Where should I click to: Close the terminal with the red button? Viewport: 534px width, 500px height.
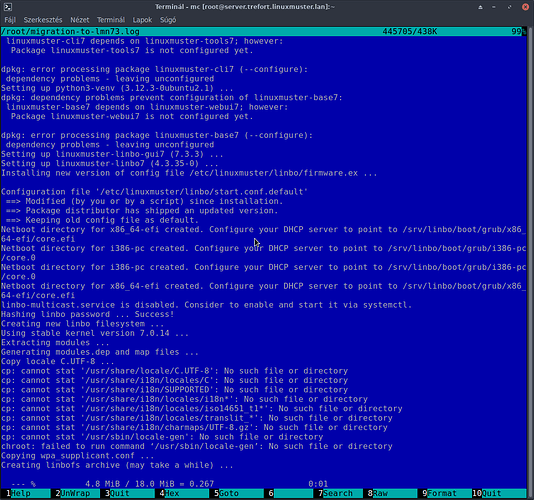pyautogui.click(x=525, y=7)
